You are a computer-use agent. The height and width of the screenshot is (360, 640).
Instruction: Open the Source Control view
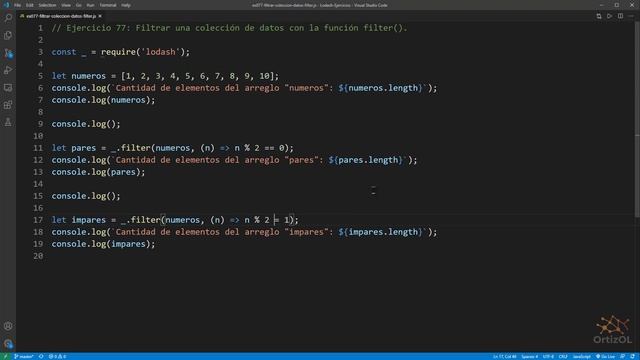click(8, 53)
